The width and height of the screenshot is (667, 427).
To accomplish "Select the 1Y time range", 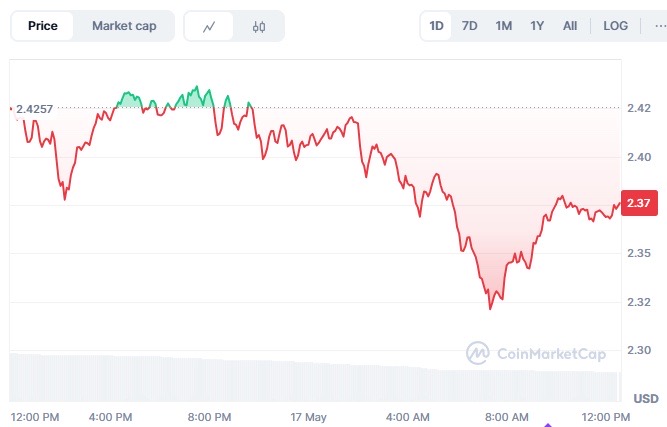I will point(537,26).
